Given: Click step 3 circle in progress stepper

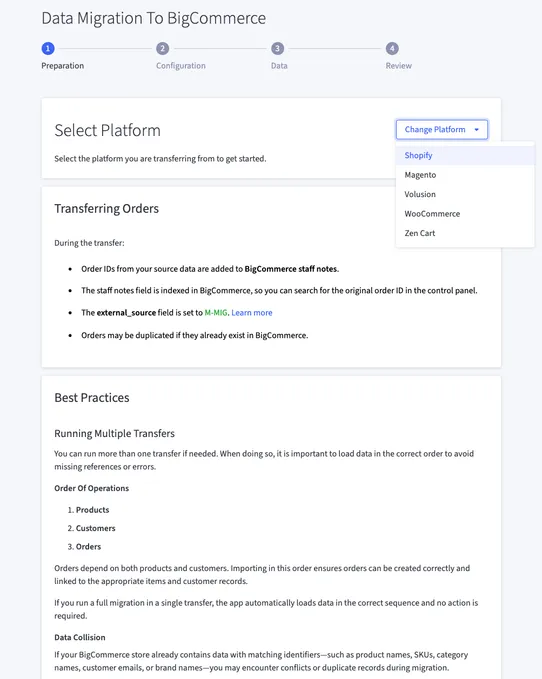Looking at the screenshot, I should (x=277, y=48).
